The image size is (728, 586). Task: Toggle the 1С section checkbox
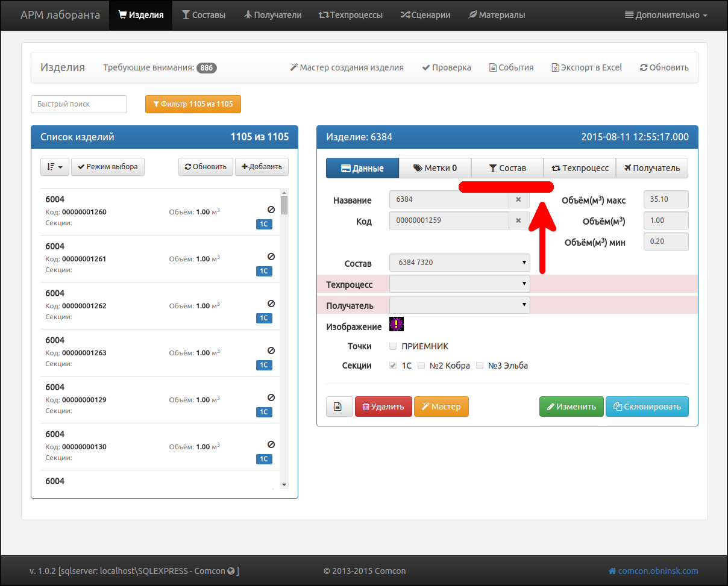tap(393, 366)
